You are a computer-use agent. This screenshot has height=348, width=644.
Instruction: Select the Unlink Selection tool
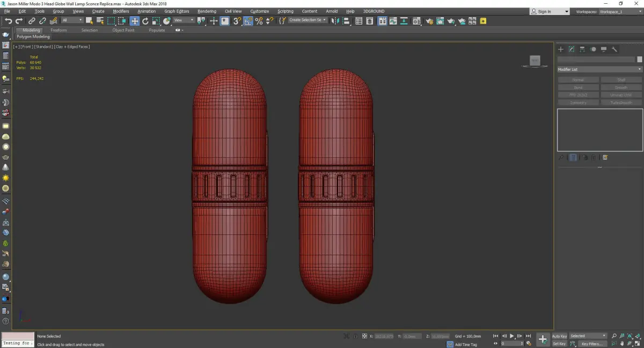(42, 21)
